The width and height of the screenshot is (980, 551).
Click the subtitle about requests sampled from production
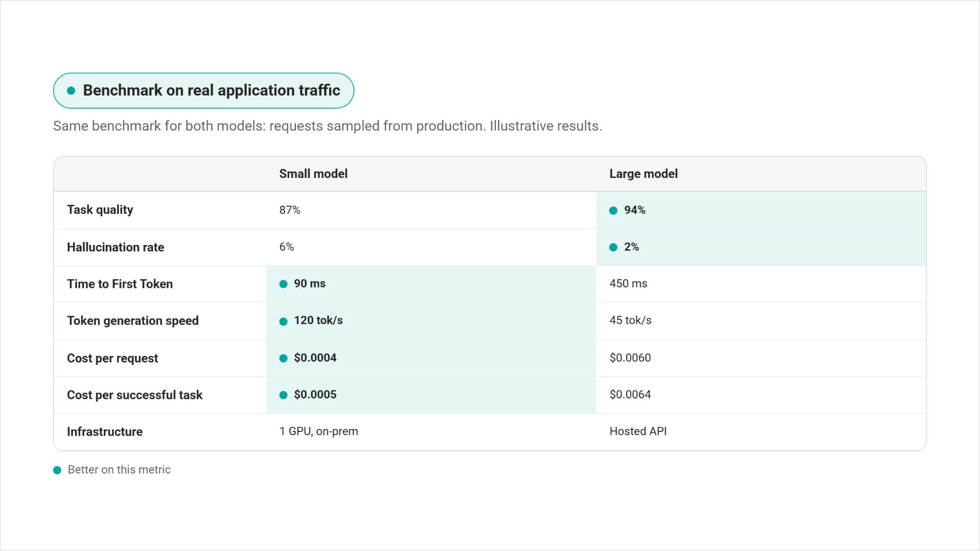(x=327, y=126)
